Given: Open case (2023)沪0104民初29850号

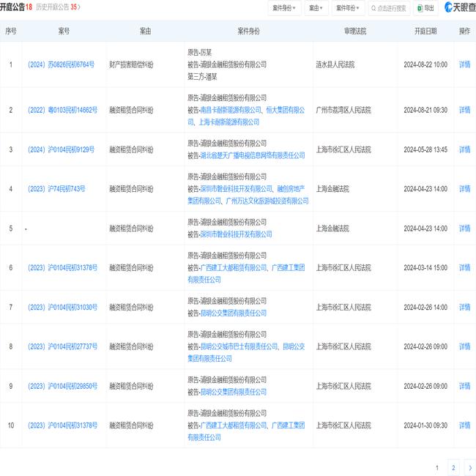Looking at the screenshot, I should tap(62, 386).
